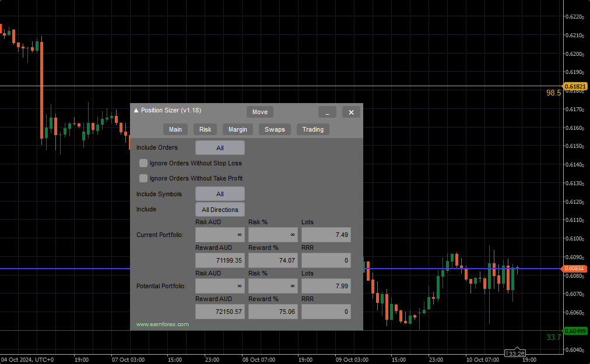Open the Trading tab
The height and width of the screenshot is (364, 590).
tap(312, 129)
